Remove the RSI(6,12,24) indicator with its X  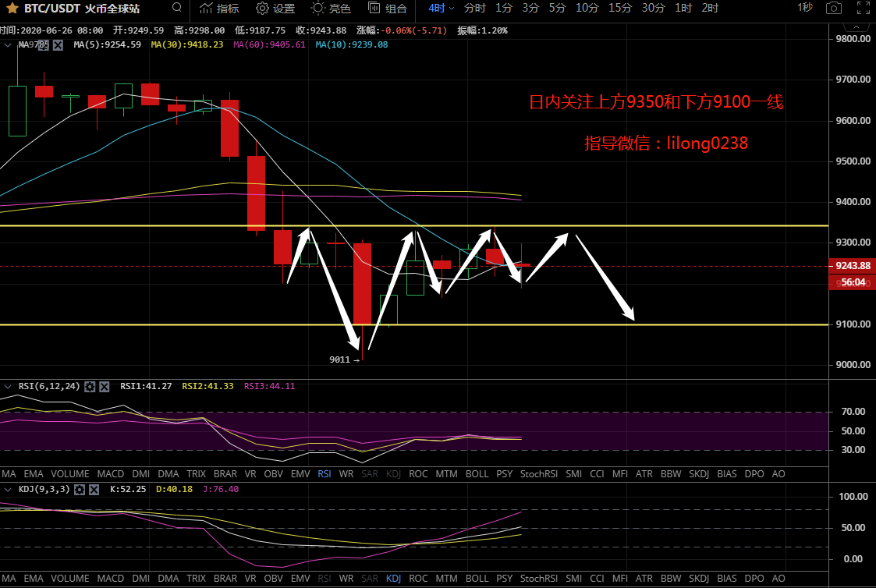coord(105,387)
